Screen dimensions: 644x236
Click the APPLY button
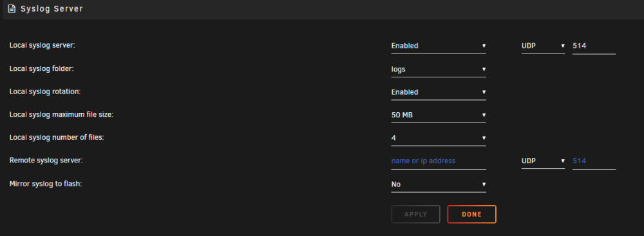(415, 214)
